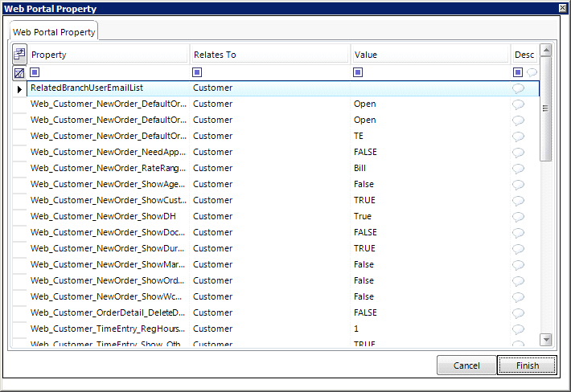
Task: Open description bubble for ShowDur row
Action: [518, 249]
